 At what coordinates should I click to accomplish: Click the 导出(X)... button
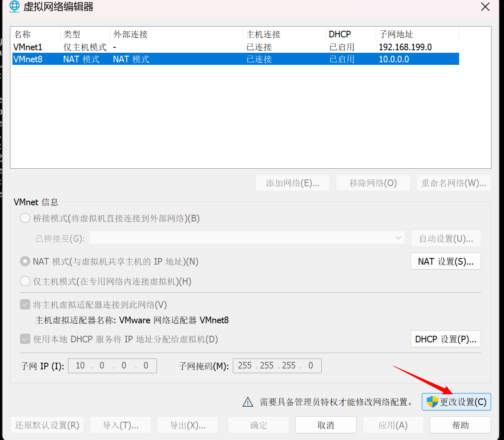[188, 425]
